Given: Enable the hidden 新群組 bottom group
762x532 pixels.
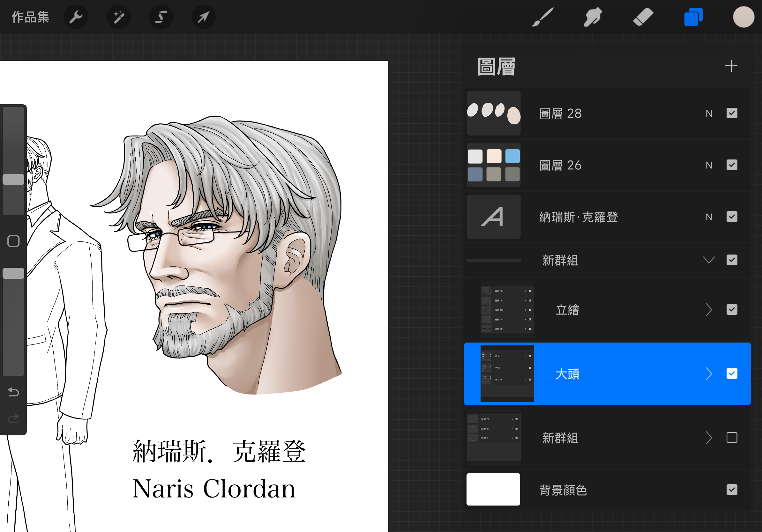Looking at the screenshot, I should tap(731, 438).
